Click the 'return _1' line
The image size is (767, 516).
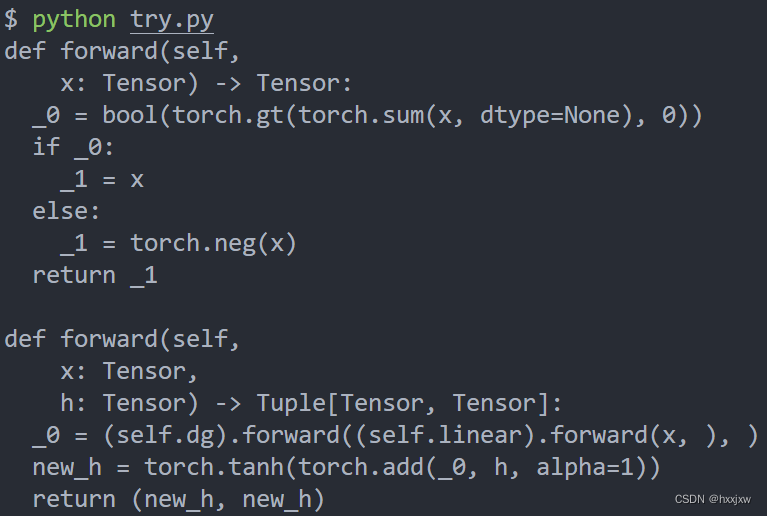[95, 276]
